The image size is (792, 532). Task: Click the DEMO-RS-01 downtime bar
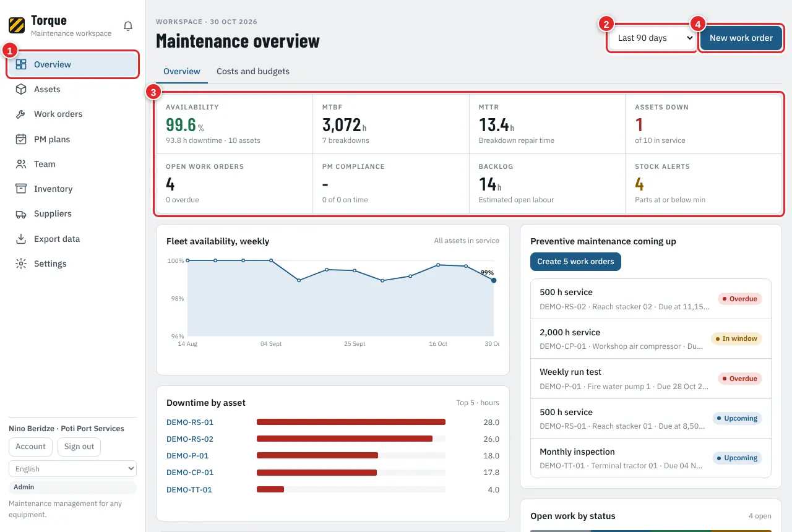click(351, 423)
